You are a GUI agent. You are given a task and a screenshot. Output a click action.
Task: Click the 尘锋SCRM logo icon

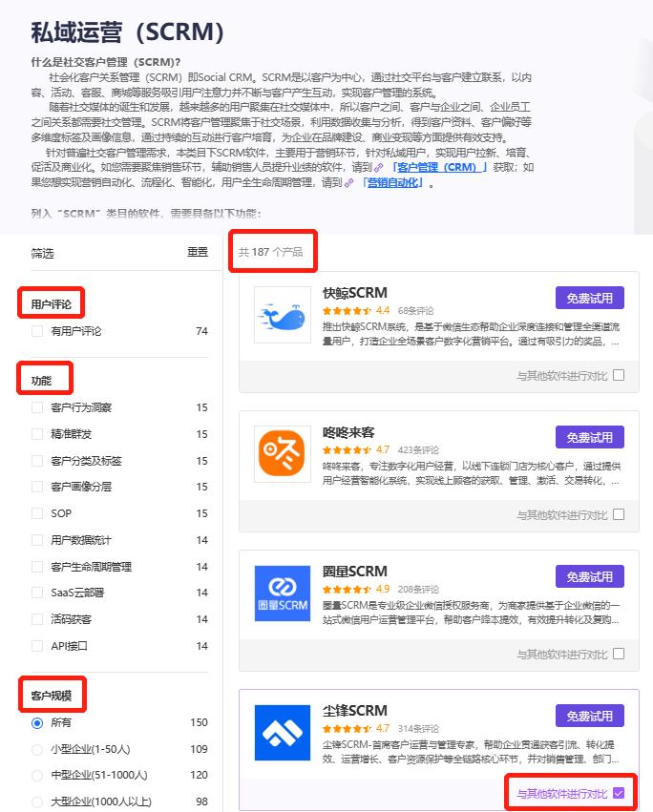[283, 732]
